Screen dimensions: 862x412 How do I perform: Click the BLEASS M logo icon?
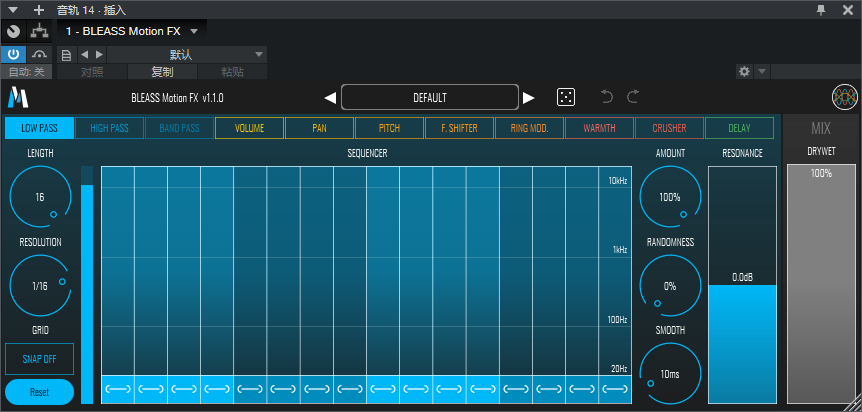point(18,97)
